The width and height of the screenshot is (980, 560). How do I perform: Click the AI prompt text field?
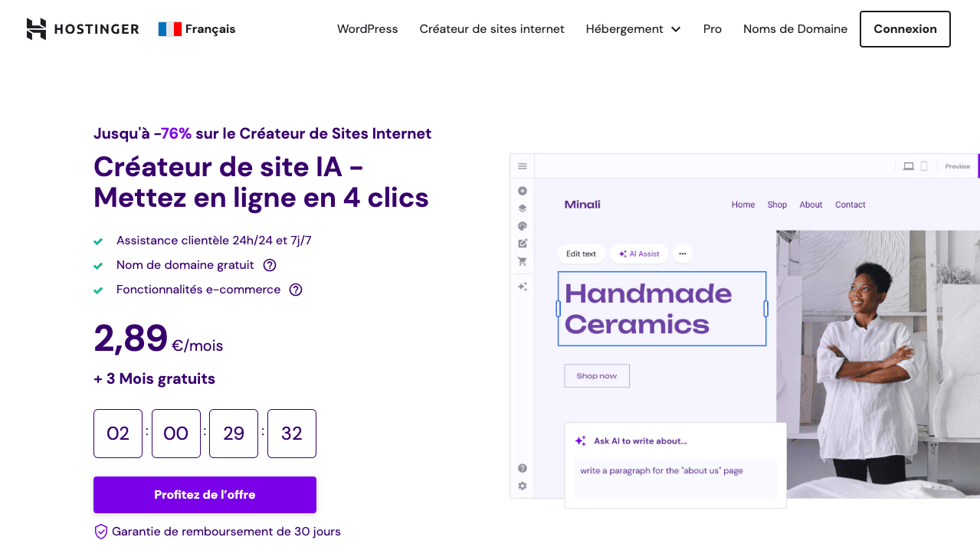point(675,479)
